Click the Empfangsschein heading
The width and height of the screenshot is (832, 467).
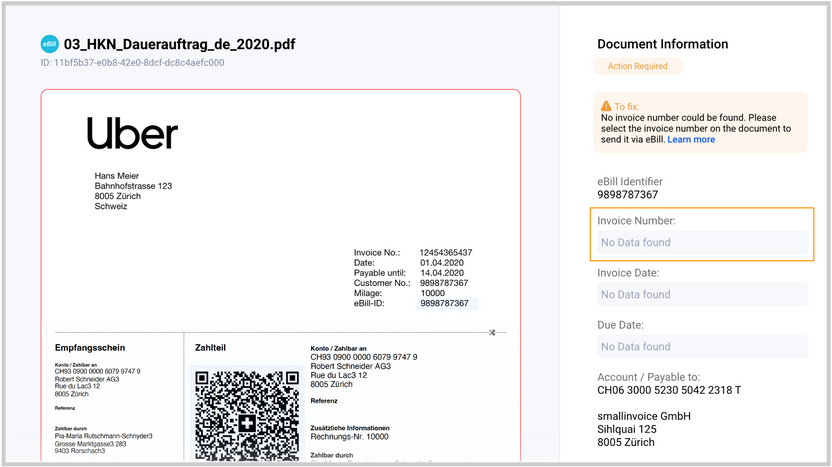tap(90, 348)
